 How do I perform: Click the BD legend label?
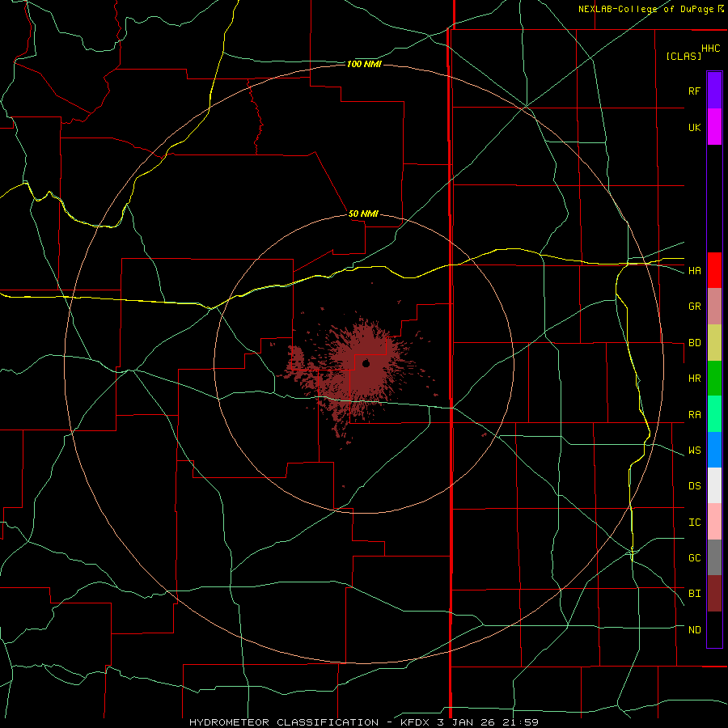click(x=694, y=343)
